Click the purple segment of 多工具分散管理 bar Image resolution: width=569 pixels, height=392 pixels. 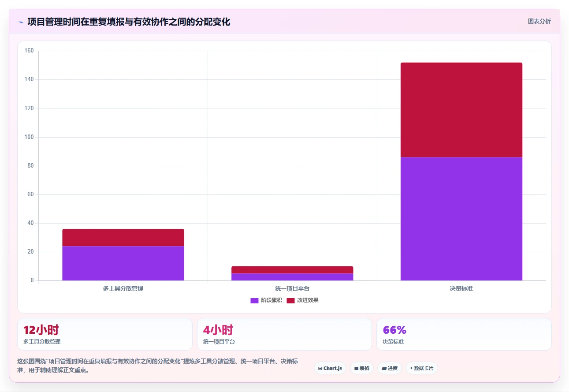(123, 263)
